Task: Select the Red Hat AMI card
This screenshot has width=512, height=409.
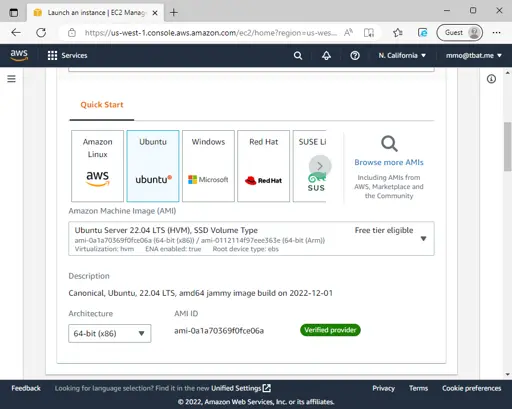Action: (263, 166)
